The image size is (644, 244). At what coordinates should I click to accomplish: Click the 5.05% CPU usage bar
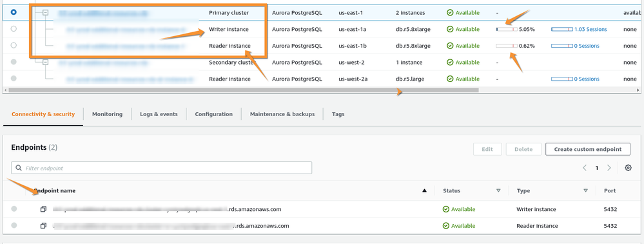tap(507, 29)
